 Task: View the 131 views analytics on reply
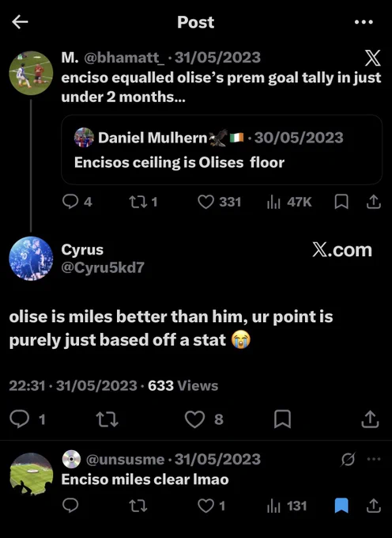(x=286, y=506)
